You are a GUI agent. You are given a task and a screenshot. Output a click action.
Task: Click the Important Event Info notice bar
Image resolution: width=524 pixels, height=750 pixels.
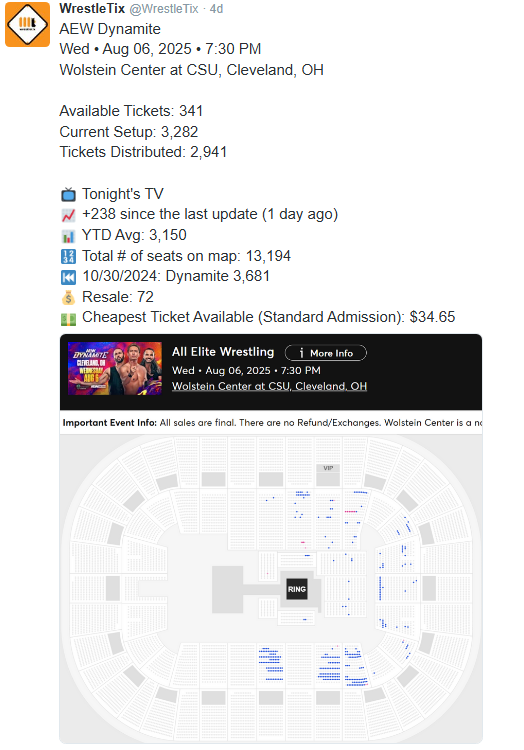pyautogui.click(x=271, y=423)
